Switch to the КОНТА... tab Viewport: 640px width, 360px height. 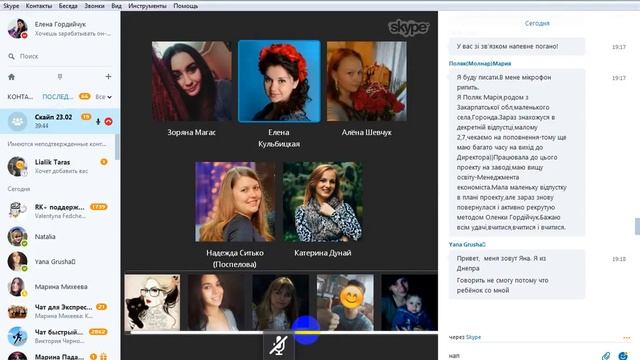click(20, 97)
